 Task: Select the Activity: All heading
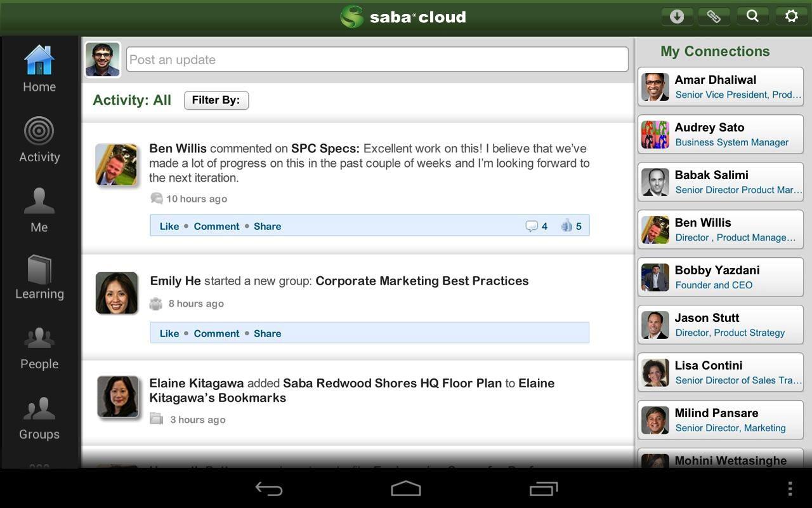(132, 100)
